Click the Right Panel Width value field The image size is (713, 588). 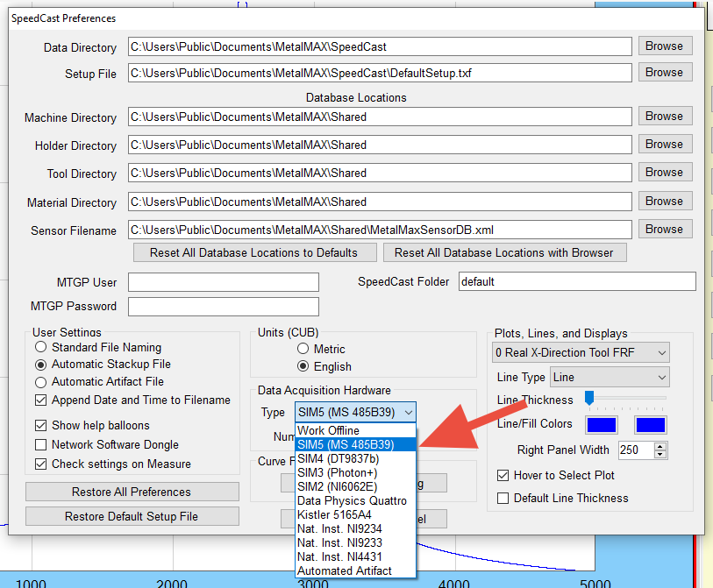pos(637,450)
